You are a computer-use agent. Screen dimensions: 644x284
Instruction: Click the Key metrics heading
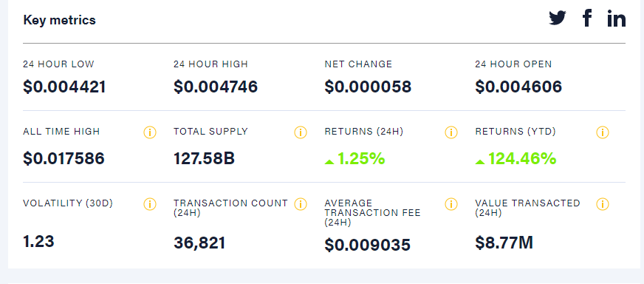60,20
